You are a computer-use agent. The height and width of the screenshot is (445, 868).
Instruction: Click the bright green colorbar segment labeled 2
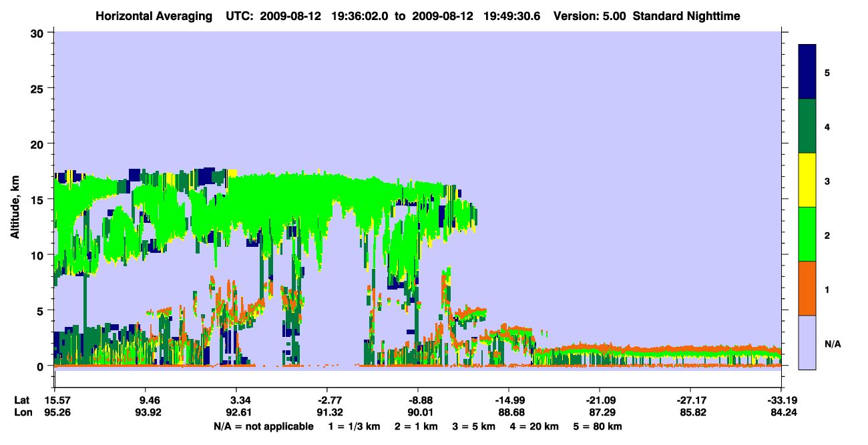tap(807, 234)
